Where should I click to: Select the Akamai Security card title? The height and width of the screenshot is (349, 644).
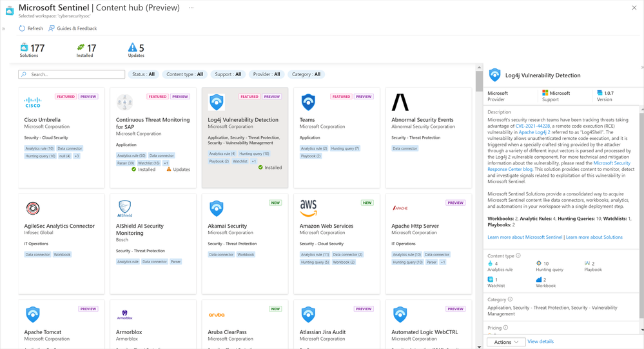[227, 226]
